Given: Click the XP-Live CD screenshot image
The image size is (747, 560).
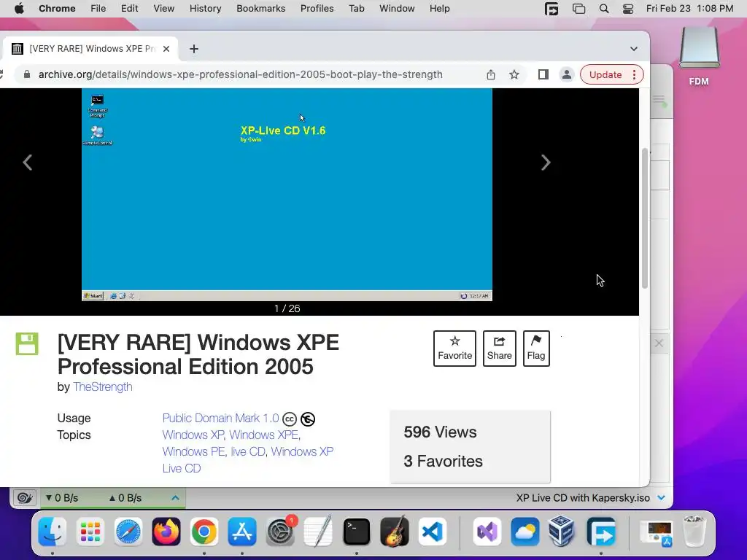Looking at the screenshot, I should click(287, 194).
